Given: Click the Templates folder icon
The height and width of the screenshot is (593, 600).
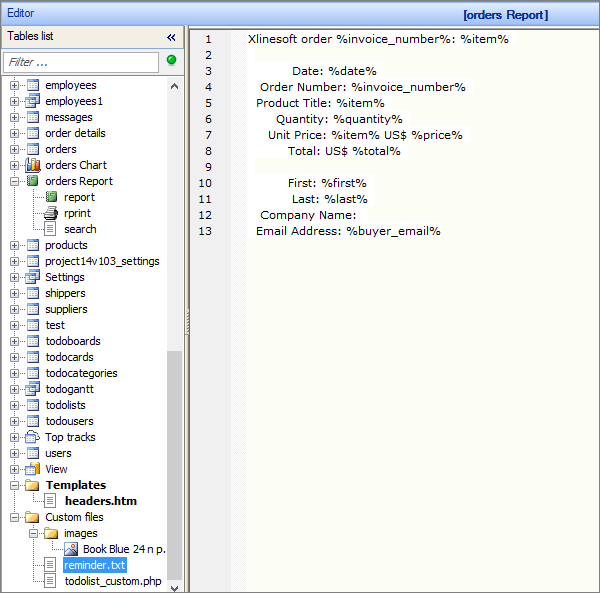Looking at the screenshot, I should tap(32, 485).
